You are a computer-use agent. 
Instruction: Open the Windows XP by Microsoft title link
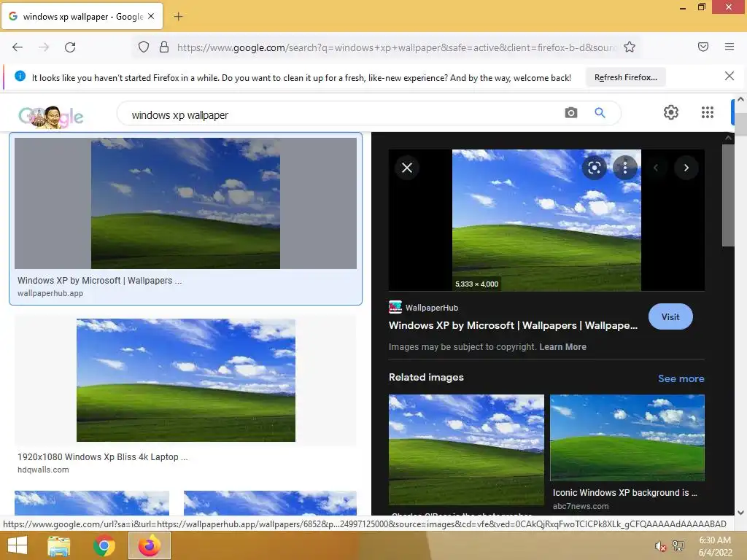click(513, 326)
